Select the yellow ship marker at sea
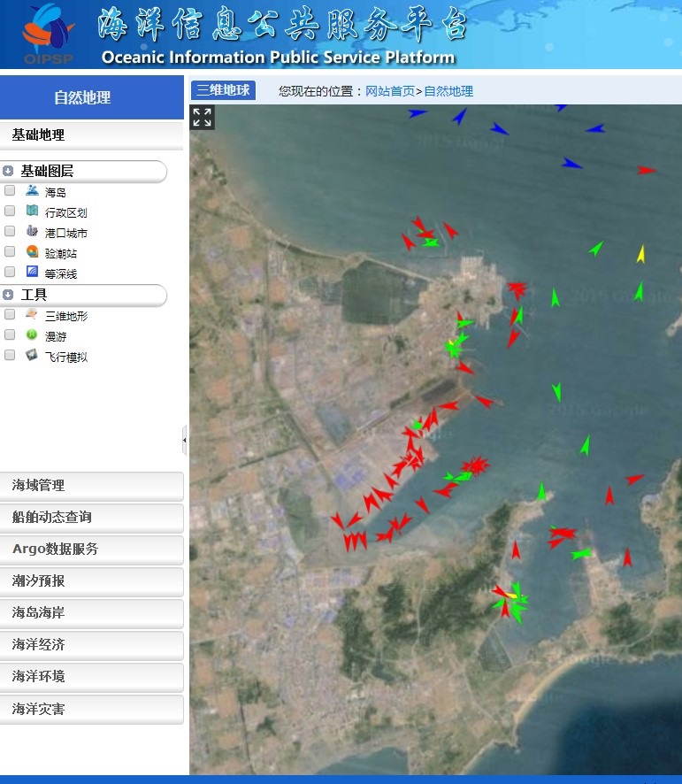 [x=640, y=254]
